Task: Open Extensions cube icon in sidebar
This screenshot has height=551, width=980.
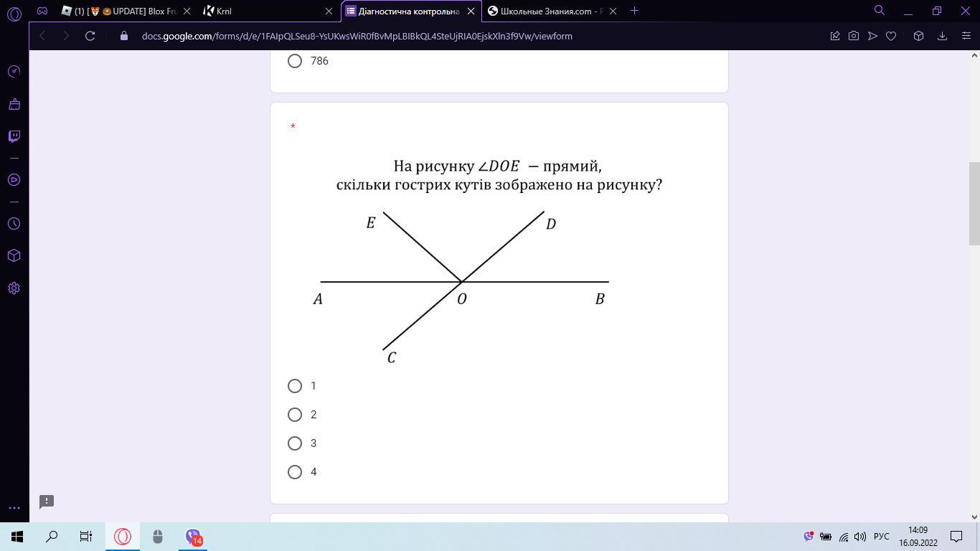Action: (x=14, y=255)
